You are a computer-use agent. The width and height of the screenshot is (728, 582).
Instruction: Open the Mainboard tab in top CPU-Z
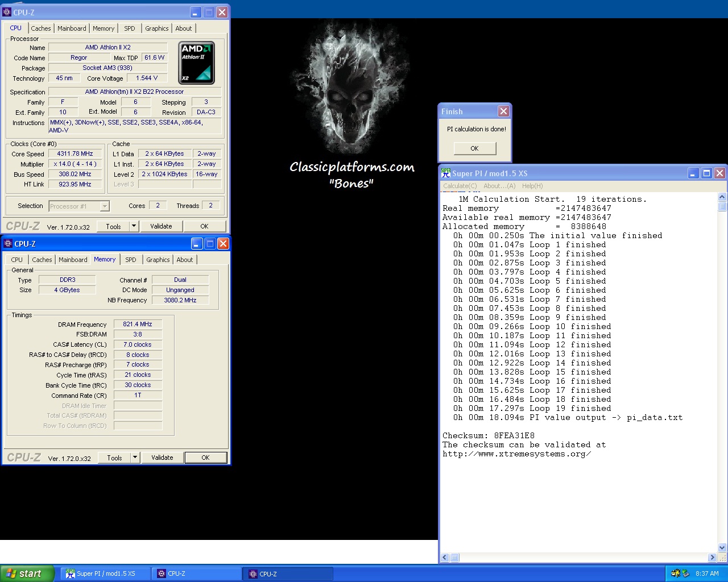tap(72, 28)
